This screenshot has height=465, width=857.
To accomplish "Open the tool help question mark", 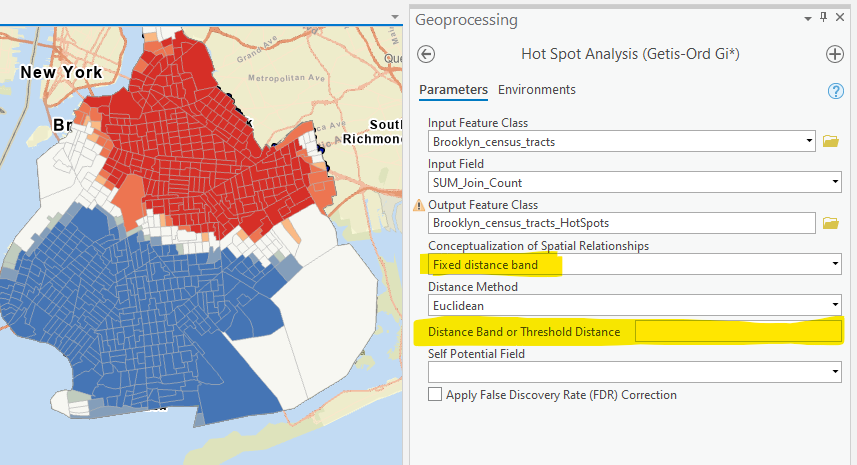I will (x=836, y=91).
